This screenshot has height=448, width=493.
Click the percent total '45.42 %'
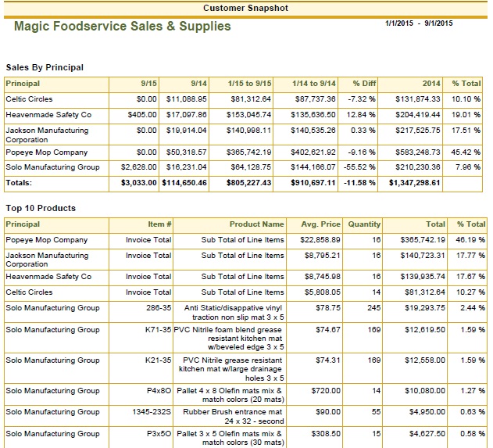tap(466, 152)
